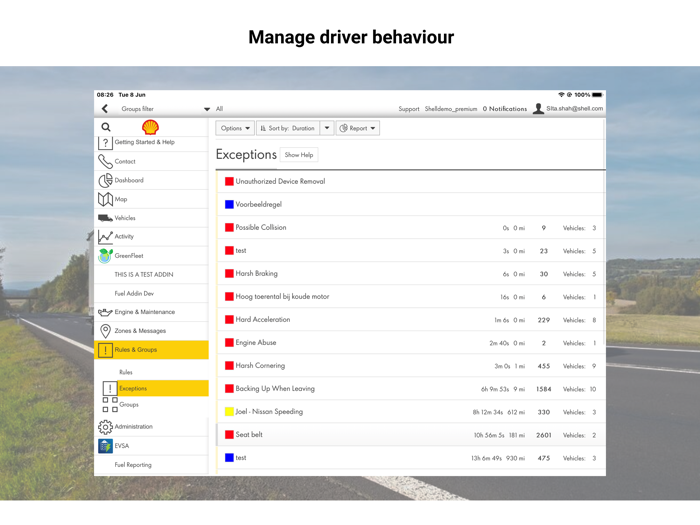
Task: Expand the Groups filter dropdown
Action: pos(207,109)
